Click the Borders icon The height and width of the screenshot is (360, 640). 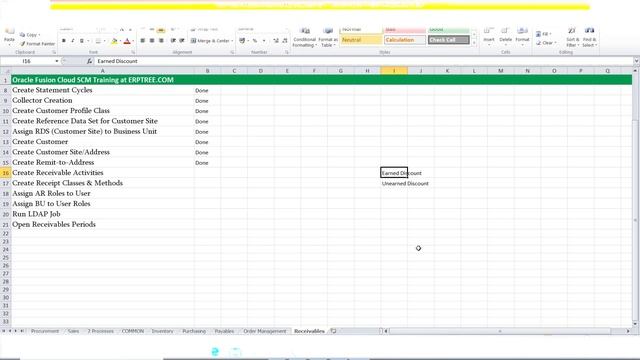click(98, 41)
